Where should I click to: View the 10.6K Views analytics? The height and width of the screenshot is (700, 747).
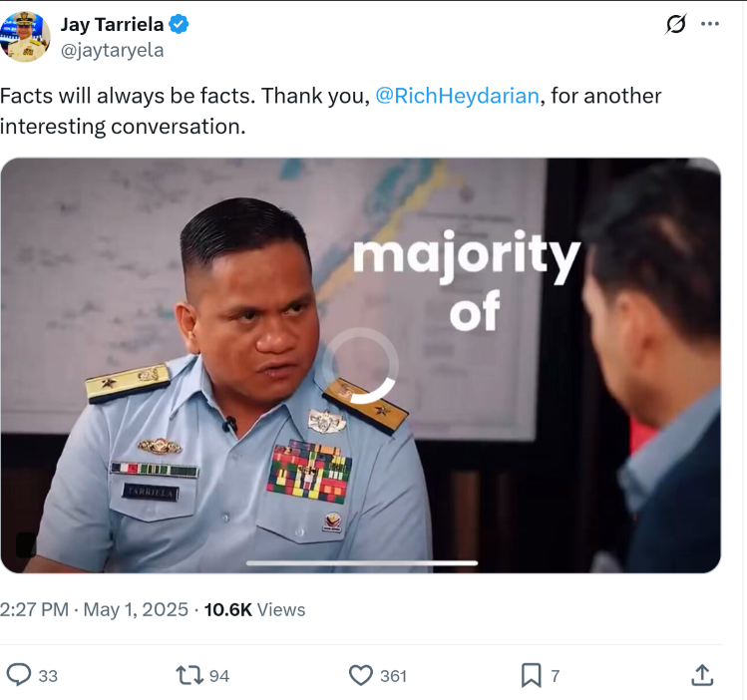254,610
